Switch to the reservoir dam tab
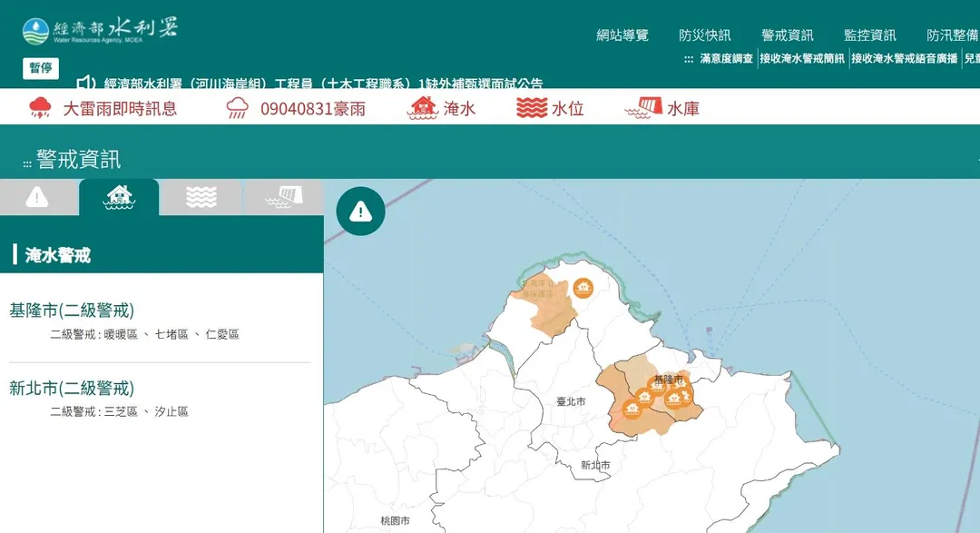This screenshot has width=980, height=533. (x=284, y=197)
